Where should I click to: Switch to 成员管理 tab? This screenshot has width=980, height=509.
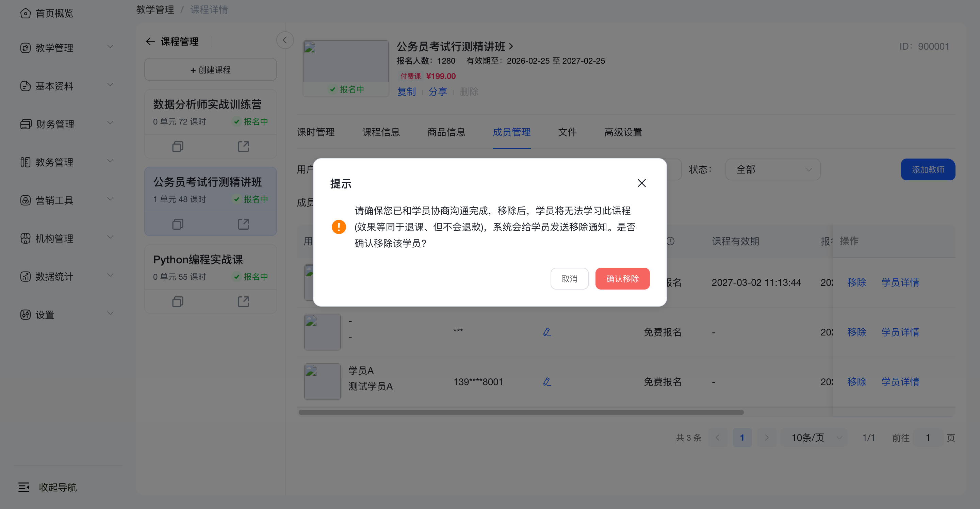pyautogui.click(x=511, y=132)
